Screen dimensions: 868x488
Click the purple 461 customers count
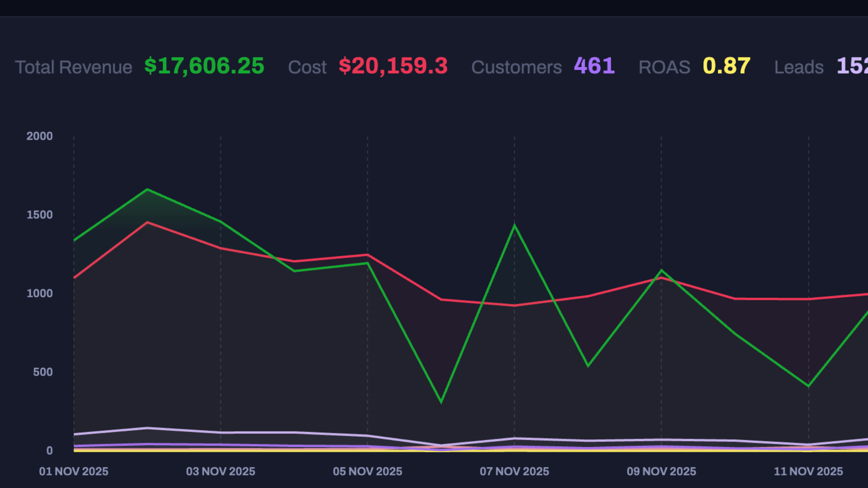[x=594, y=66]
